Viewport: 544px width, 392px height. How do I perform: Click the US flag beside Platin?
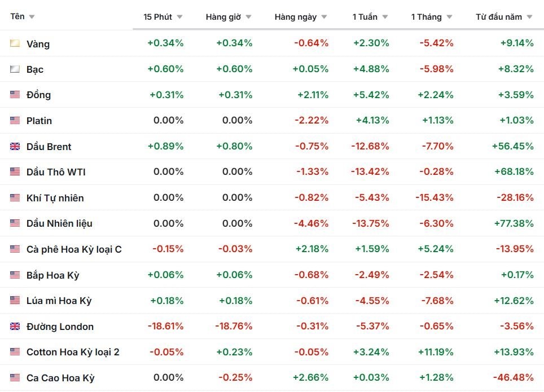coord(15,121)
